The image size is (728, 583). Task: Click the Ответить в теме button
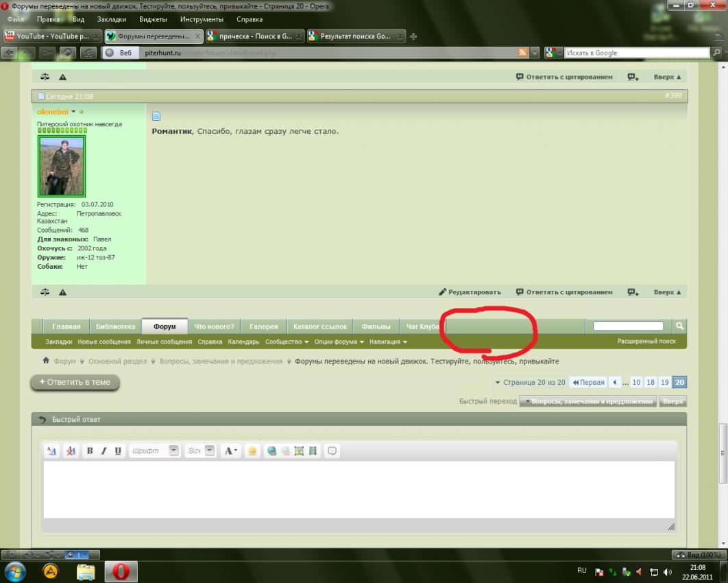click(75, 382)
